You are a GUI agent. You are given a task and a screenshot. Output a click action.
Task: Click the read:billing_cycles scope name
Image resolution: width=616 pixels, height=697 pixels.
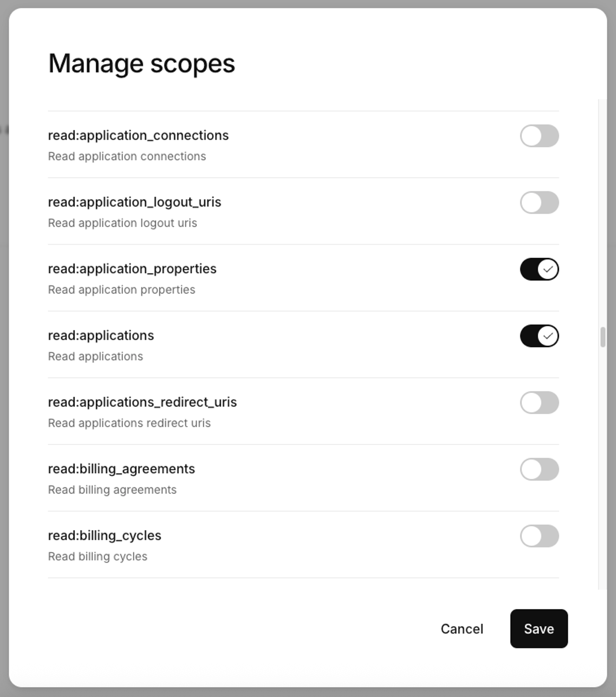click(x=105, y=535)
